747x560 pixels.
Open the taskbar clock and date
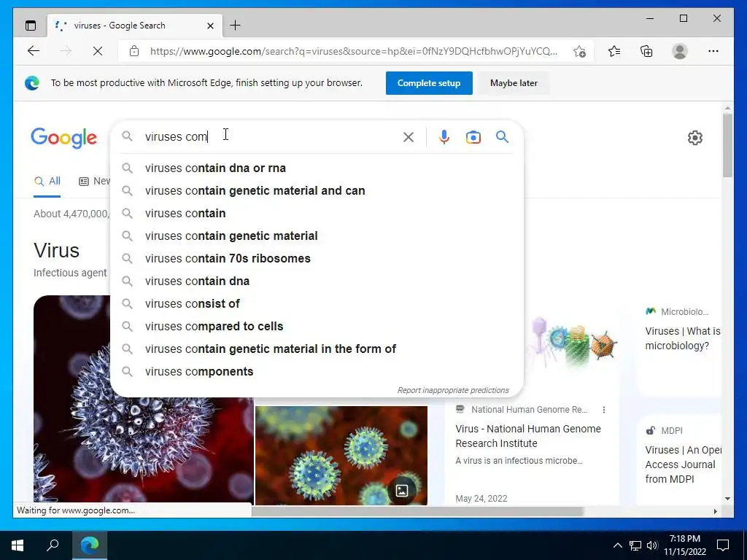[x=684, y=545]
